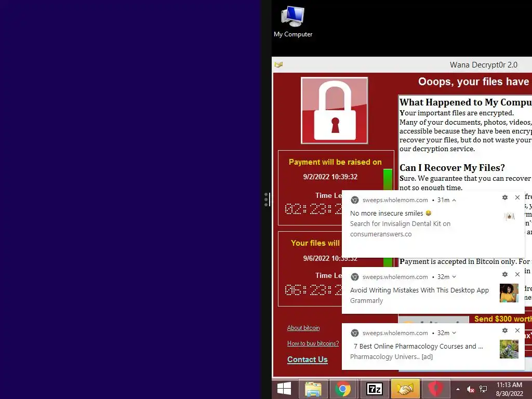Open 7-Zip from the taskbar
The height and width of the screenshot is (399, 532).
point(375,389)
